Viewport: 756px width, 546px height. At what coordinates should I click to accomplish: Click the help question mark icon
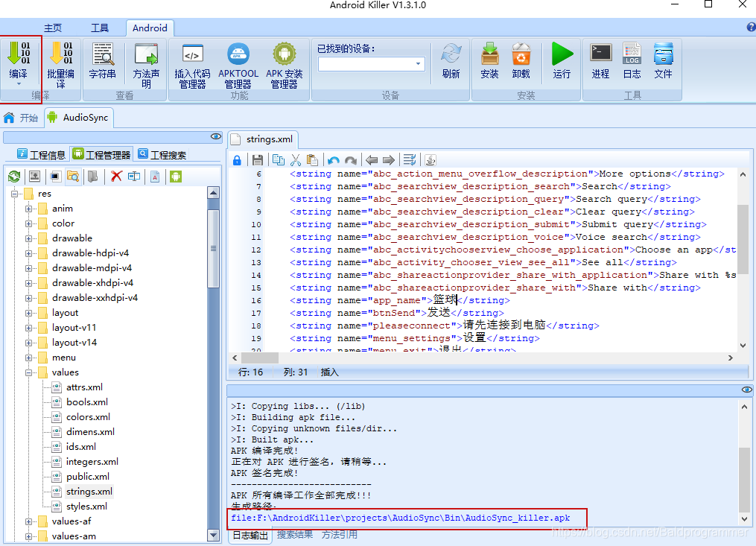[751, 28]
